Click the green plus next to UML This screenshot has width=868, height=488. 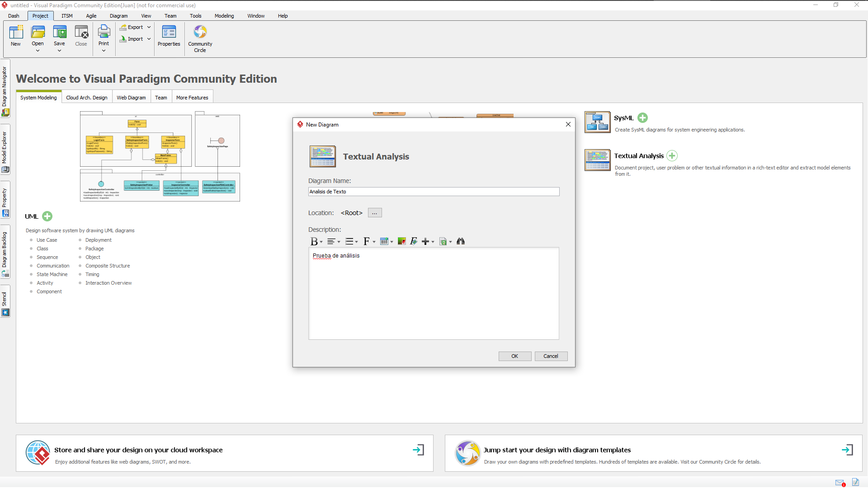[47, 216]
